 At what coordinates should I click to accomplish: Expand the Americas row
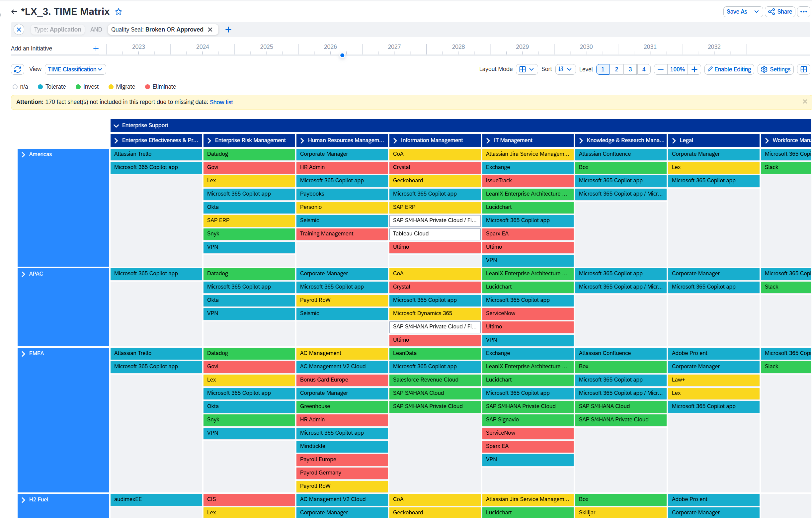tap(23, 154)
